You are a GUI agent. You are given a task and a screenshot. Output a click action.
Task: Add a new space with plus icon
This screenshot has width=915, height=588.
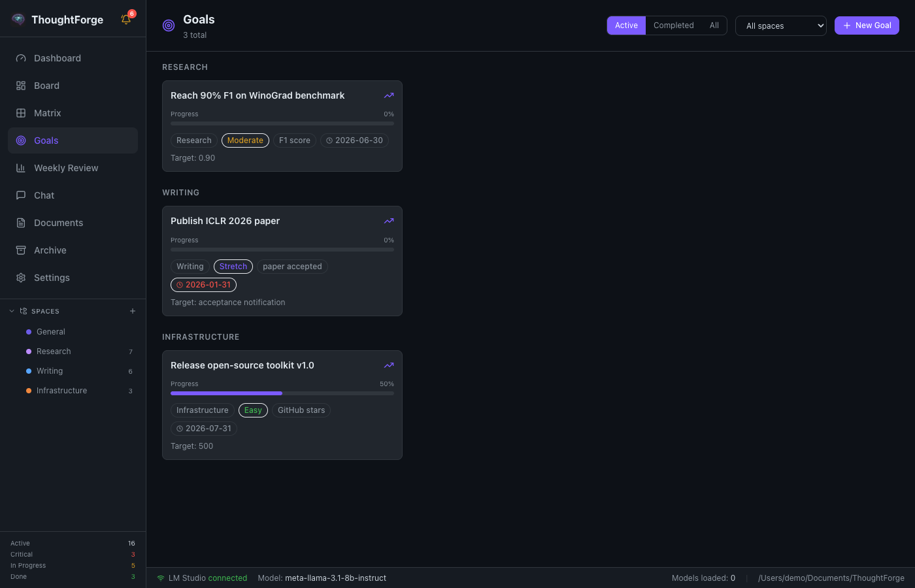tap(133, 311)
